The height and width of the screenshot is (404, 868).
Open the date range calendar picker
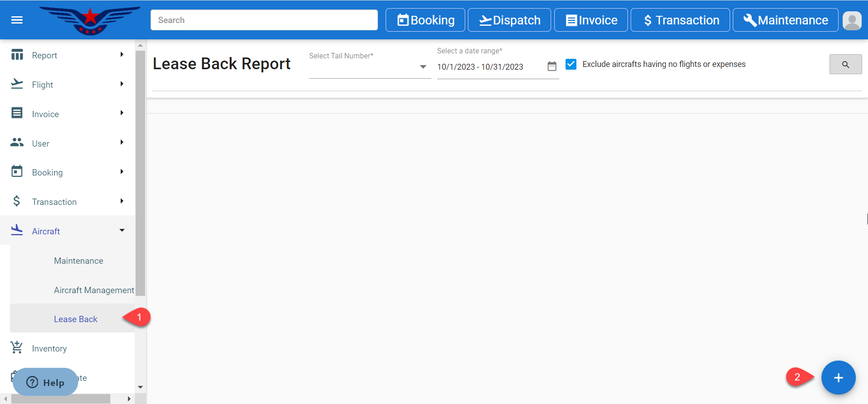552,67
